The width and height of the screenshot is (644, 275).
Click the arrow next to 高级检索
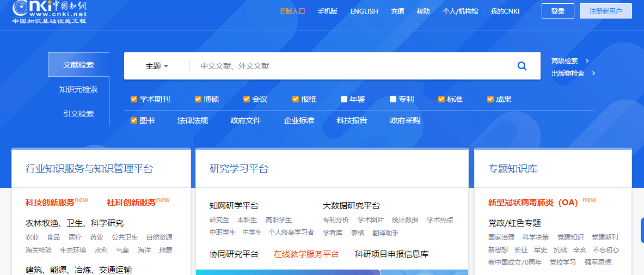[587, 61]
